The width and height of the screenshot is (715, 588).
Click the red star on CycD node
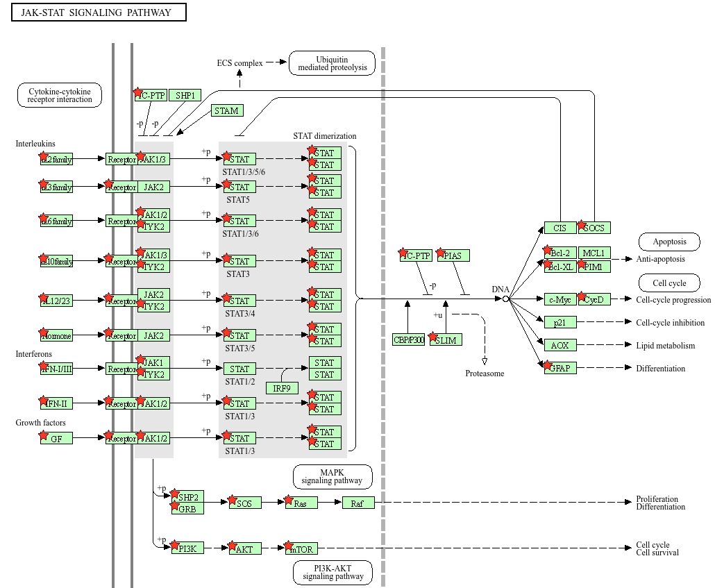click(582, 296)
